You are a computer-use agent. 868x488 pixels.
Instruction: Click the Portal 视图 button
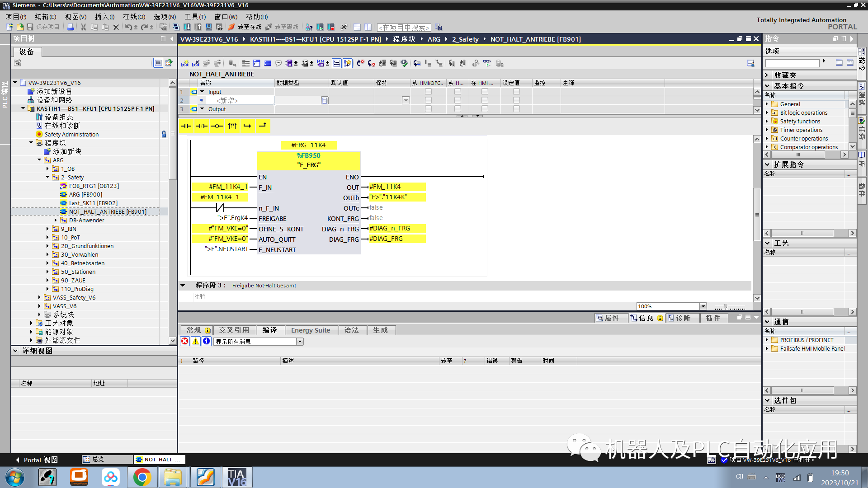pyautogui.click(x=37, y=460)
